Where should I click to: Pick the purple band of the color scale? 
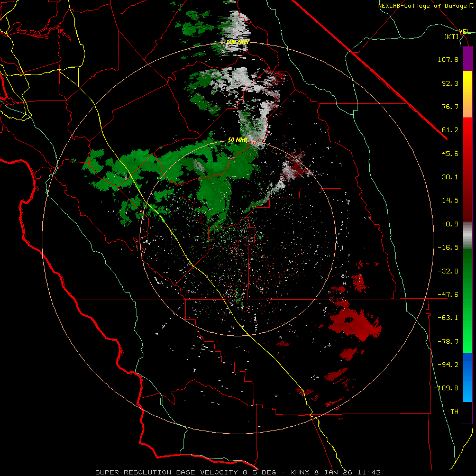click(467, 59)
